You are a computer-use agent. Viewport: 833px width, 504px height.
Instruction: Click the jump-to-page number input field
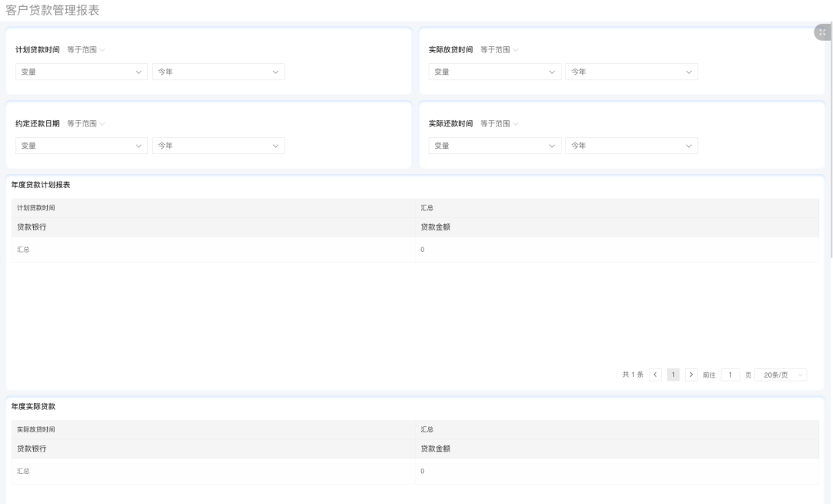pyautogui.click(x=730, y=375)
